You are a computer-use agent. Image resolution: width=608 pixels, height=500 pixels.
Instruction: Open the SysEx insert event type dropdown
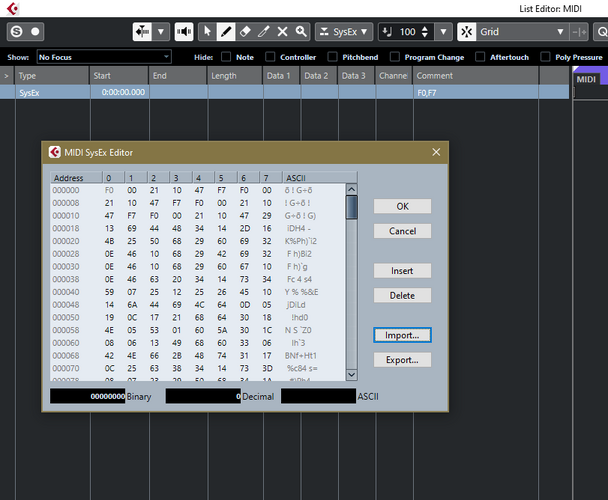pos(344,31)
